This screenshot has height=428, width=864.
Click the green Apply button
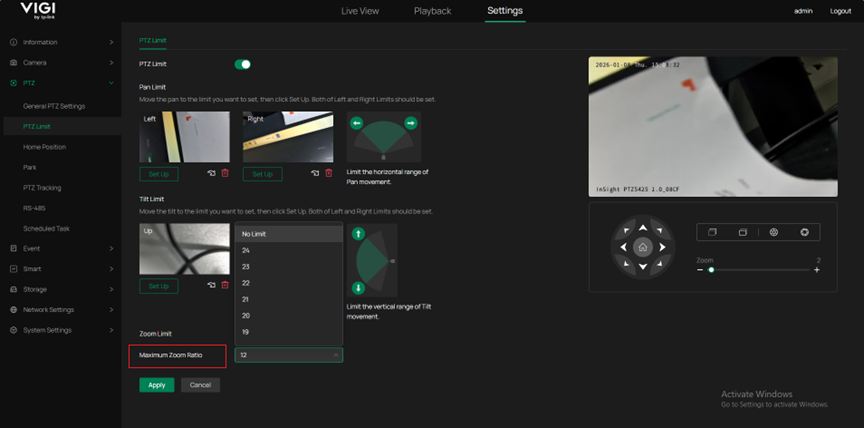point(157,385)
